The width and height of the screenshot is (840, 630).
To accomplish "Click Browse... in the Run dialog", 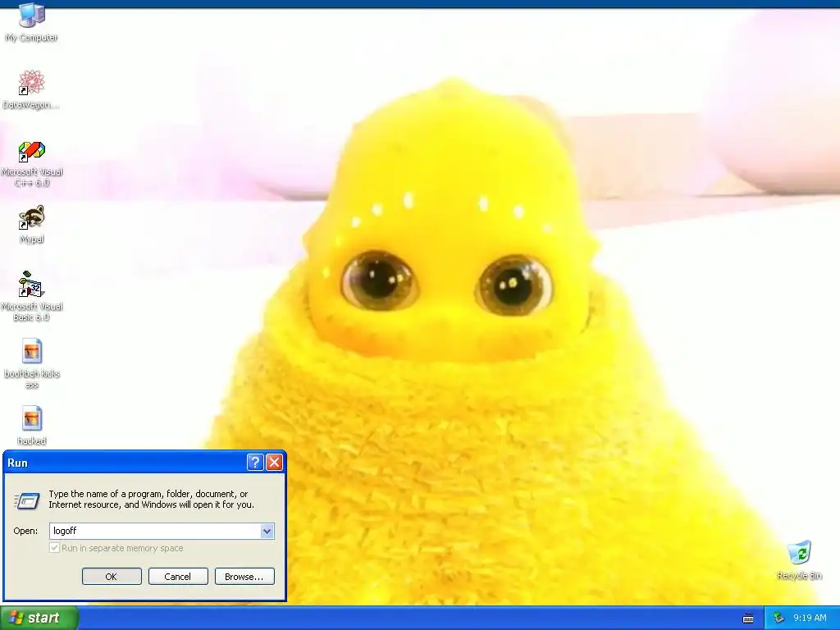I will [244, 577].
